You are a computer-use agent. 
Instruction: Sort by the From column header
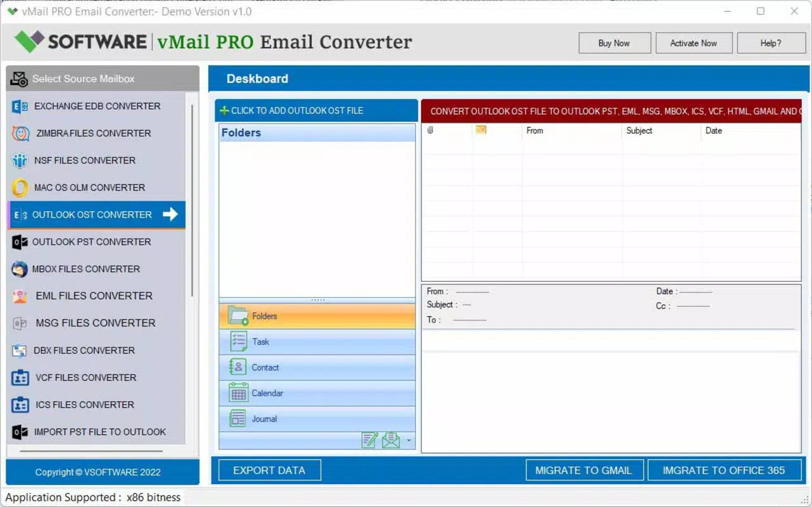pos(573,131)
